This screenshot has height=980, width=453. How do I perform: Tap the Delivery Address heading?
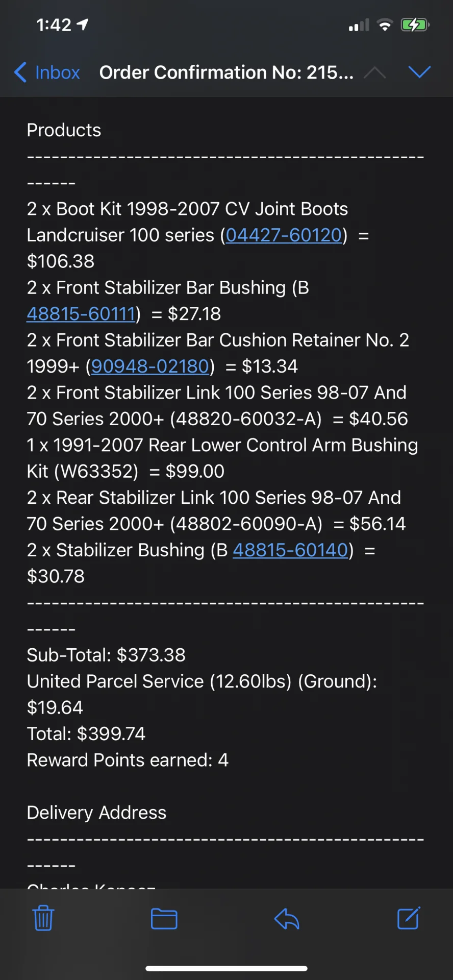coord(96,812)
